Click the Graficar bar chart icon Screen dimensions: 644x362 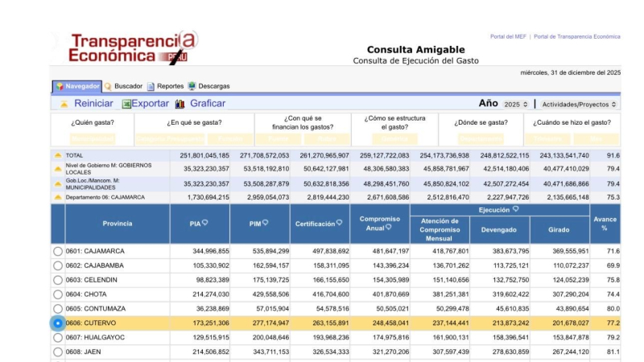click(x=180, y=104)
